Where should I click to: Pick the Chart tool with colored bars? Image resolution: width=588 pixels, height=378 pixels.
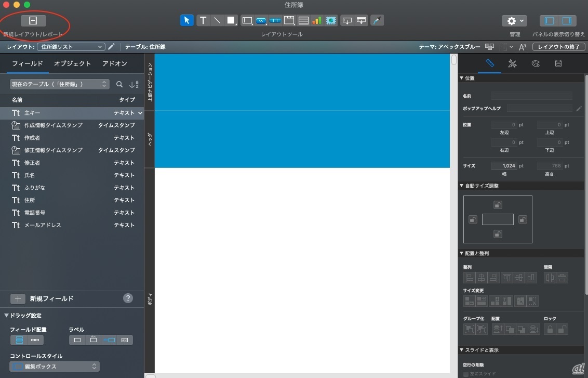tap(317, 20)
